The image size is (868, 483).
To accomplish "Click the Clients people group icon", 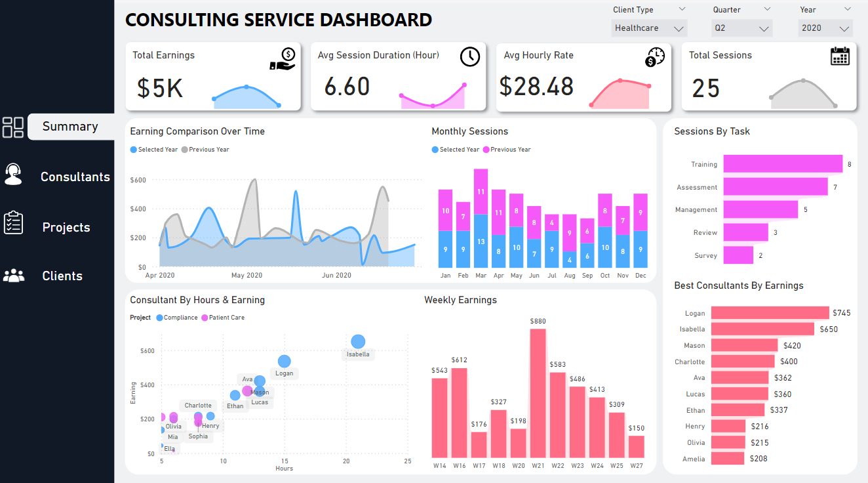I will pyautogui.click(x=13, y=276).
